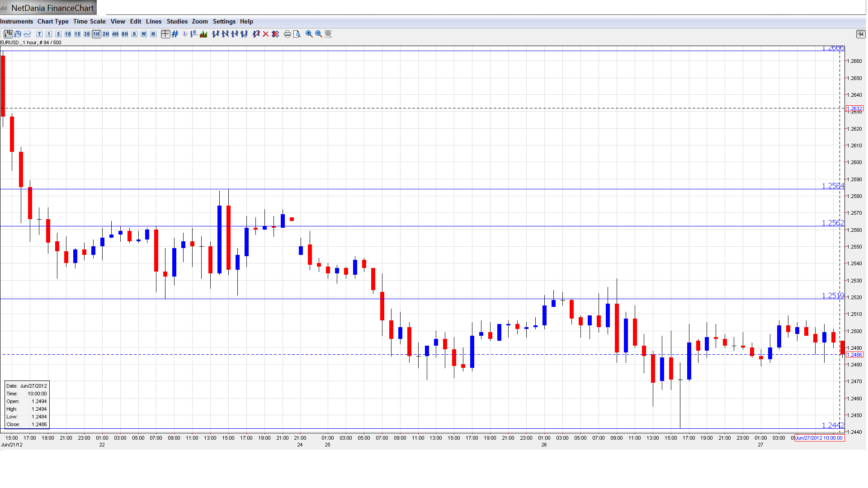The width and height of the screenshot is (868, 488).
Task: Select the 1.2584 horizontal line label
Action: [x=833, y=186]
